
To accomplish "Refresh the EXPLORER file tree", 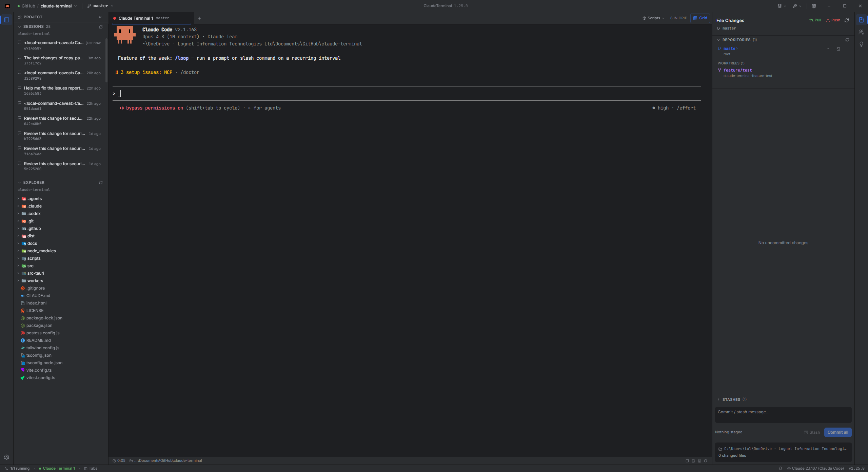I will (101, 183).
